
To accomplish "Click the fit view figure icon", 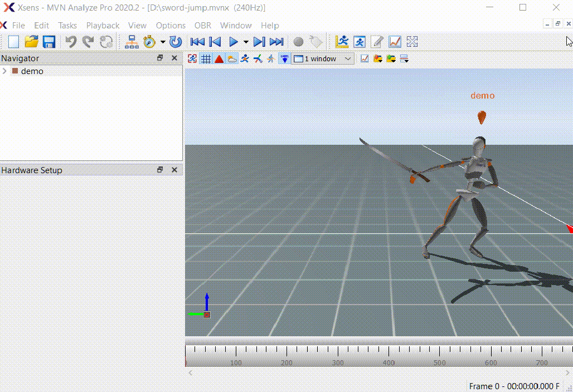I will tap(192, 58).
